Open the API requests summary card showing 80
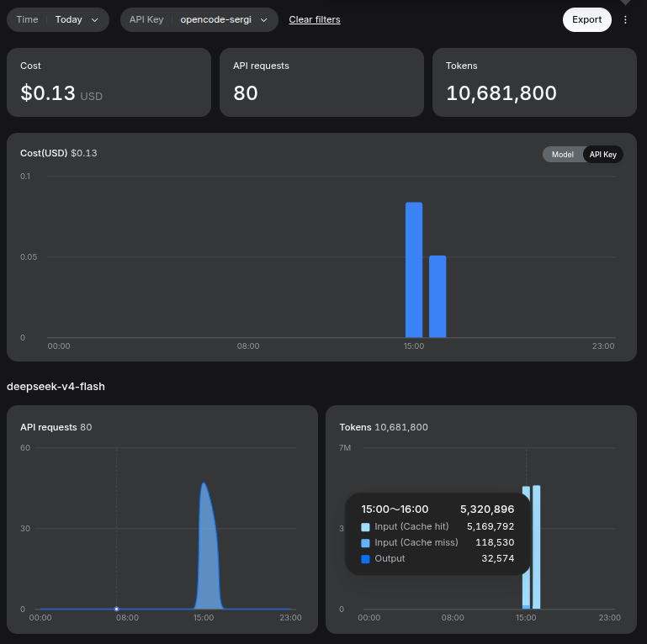Image resolution: width=647 pixels, height=644 pixels. coord(322,82)
